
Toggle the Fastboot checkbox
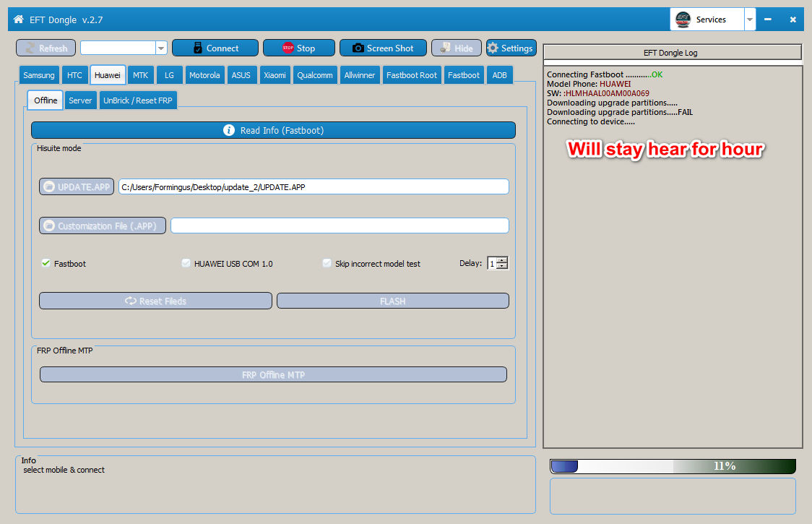coord(46,263)
